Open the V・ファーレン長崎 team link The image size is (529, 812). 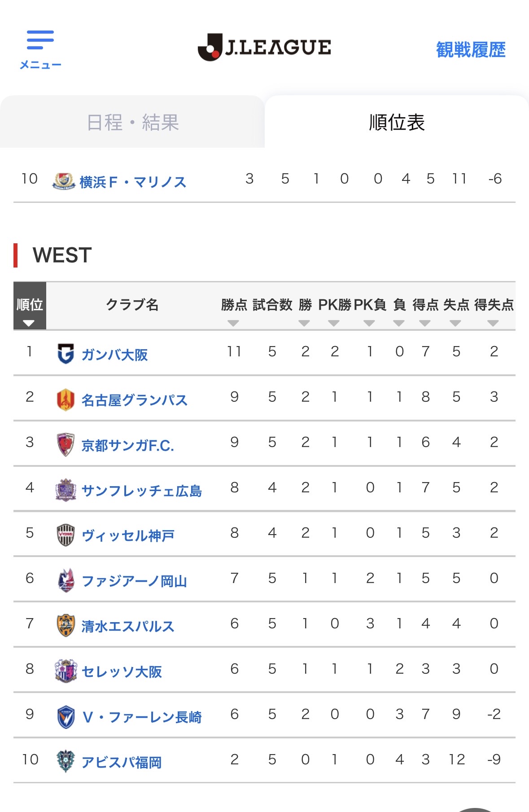[x=142, y=717]
